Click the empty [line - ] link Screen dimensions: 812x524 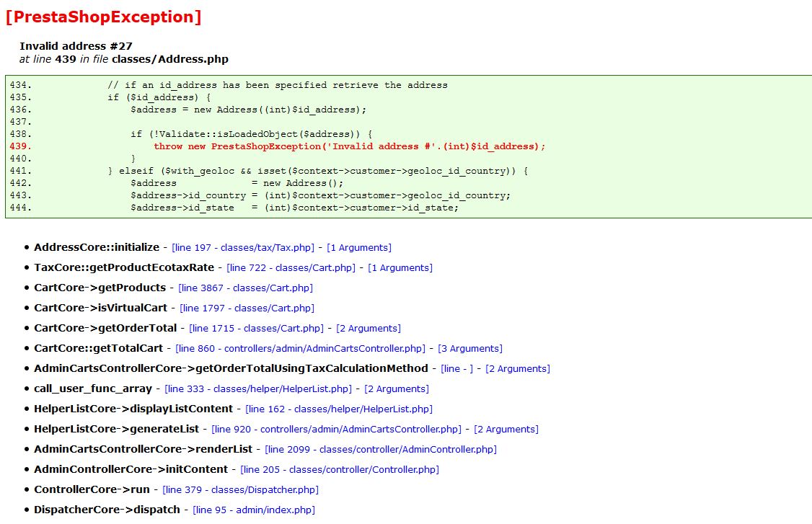tap(456, 368)
